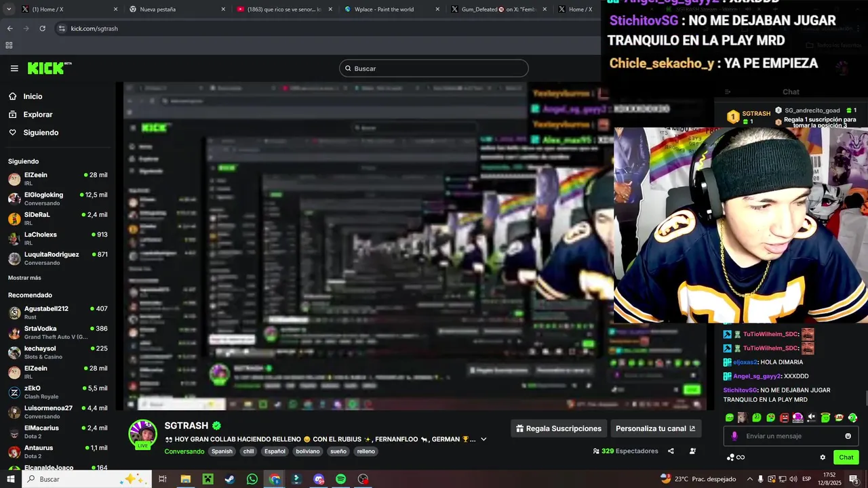Viewport: 868px width, 488px height.
Task: Open zEkO Clash Royale channel
Action: (x=58, y=392)
